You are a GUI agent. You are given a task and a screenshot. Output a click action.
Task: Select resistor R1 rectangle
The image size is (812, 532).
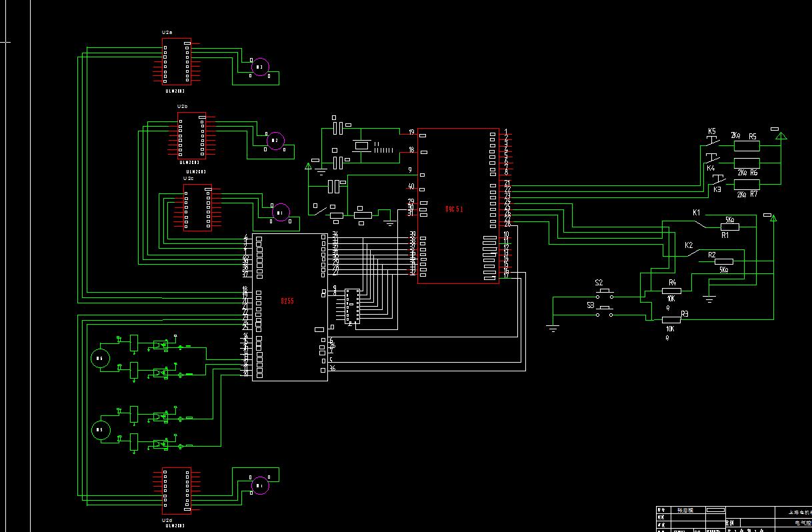tap(730, 227)
